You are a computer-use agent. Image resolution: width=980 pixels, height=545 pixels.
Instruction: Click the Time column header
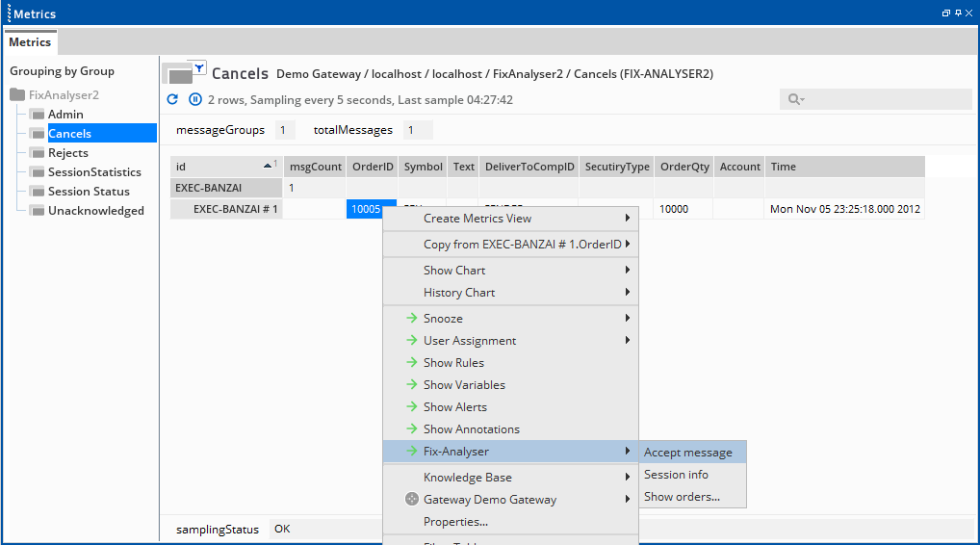(x=845, y=167)
